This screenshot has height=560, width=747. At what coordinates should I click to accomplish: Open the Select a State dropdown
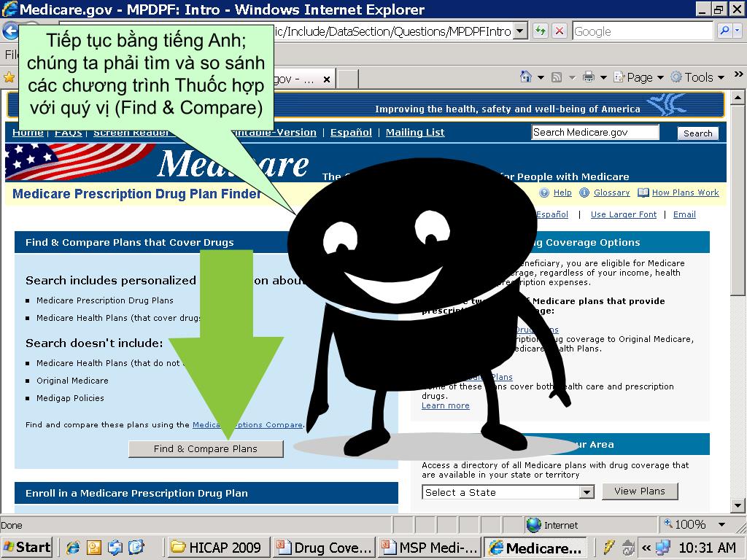tap(508, 492)
